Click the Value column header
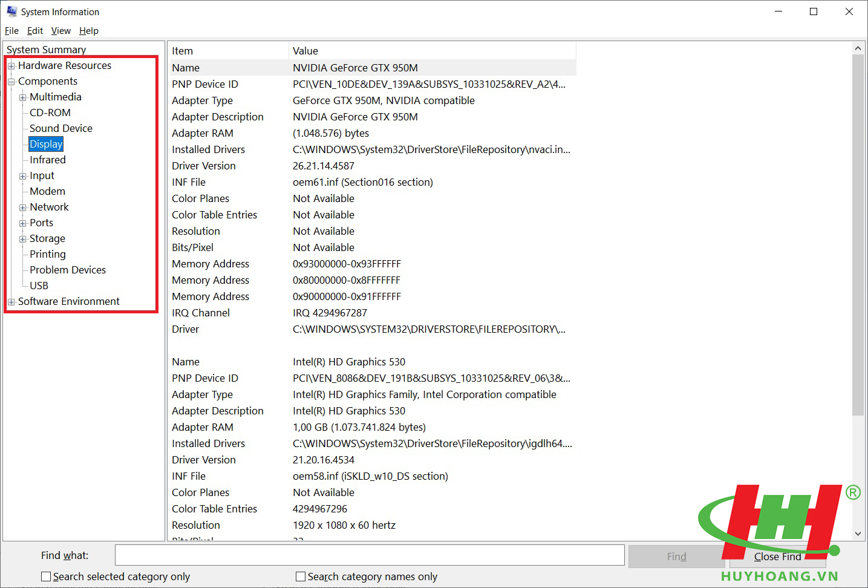The image size is (868, 588). tap(432, 51)
